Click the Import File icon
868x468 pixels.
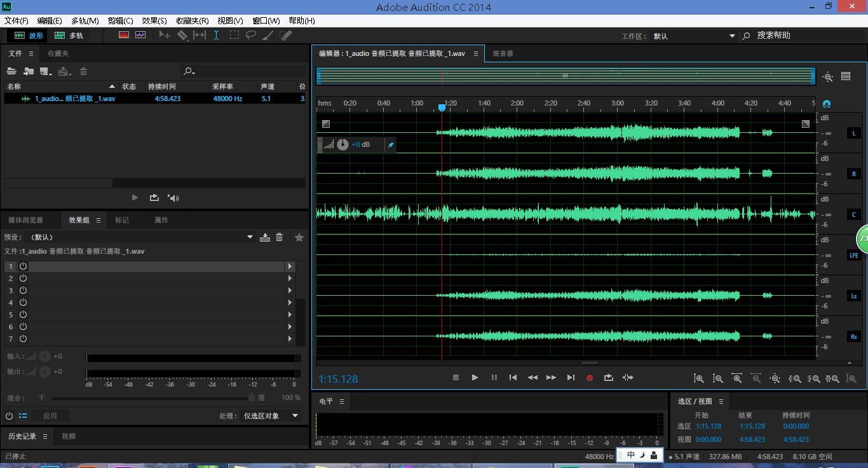pos(29,71)
